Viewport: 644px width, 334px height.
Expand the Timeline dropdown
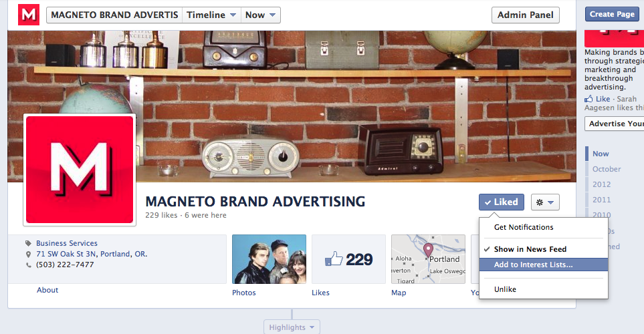pos(211,15)
